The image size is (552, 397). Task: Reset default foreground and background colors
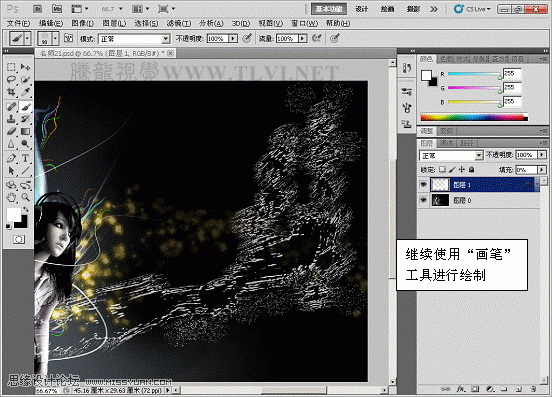tap(8, 226)
